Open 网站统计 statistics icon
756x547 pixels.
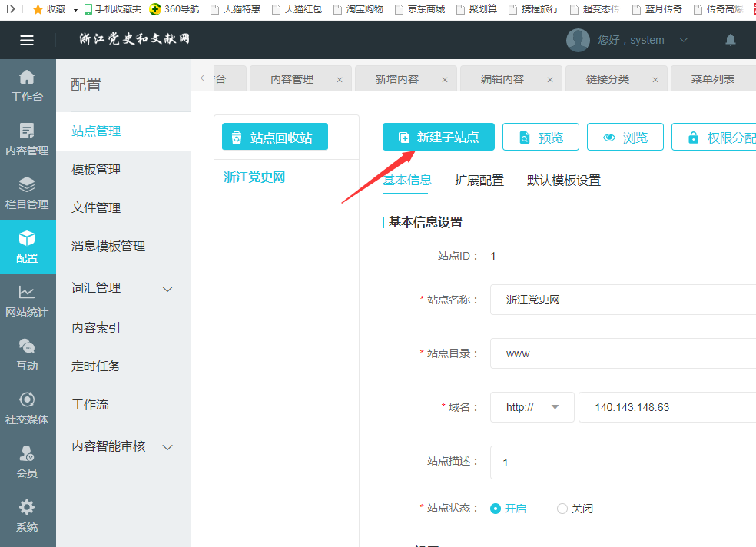tap(27, 300)
